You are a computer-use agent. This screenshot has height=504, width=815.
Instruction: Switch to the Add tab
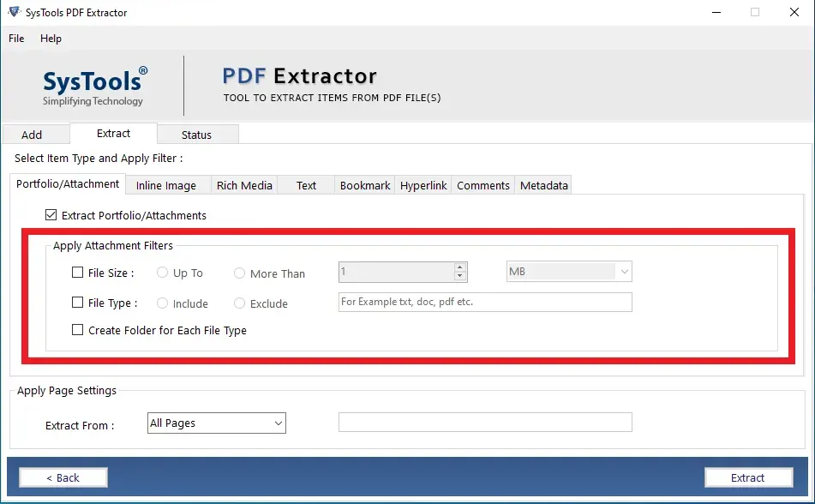[36, 135]
